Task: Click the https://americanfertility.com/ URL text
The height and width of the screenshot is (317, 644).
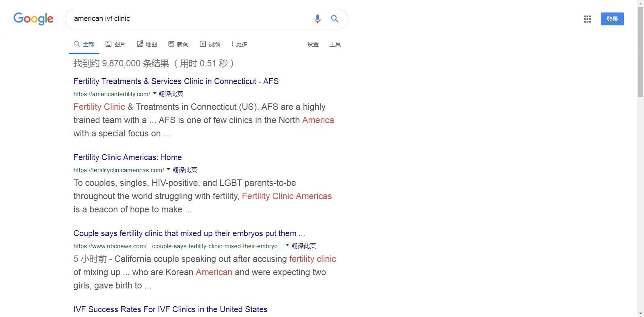Action: click(111, 94)
